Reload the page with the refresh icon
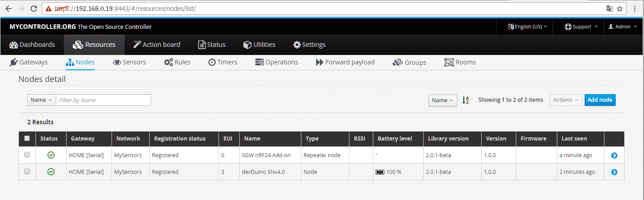This screenshot has width=644, height=200. [x=33, y=9]
